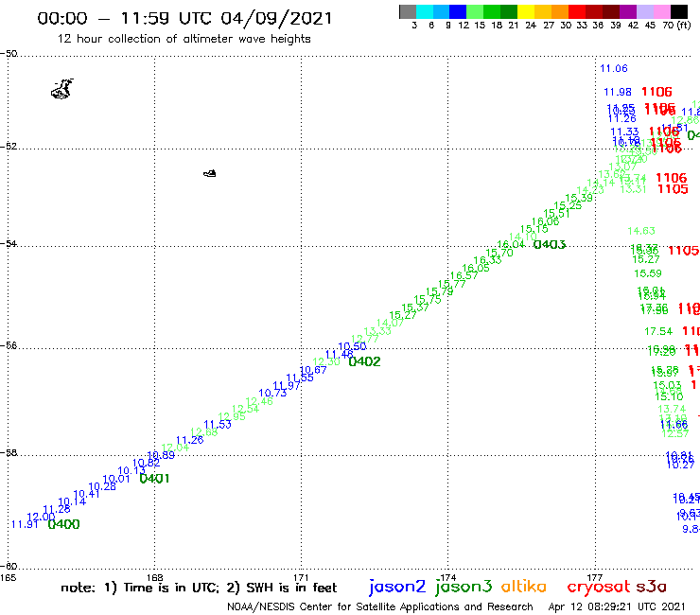Click the wave height value 11.91
The height and width of the screenshot is (615, 700).
[x=25, y=524]
